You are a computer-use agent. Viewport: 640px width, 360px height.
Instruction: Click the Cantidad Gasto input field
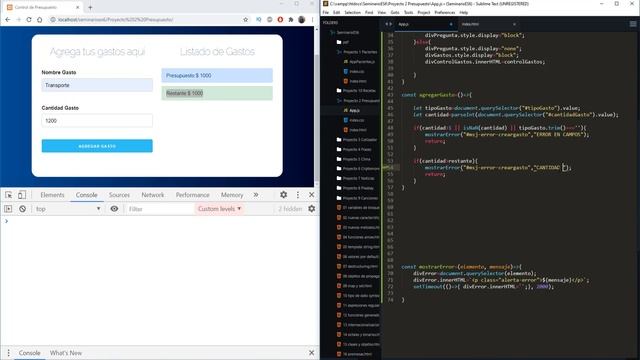tap(97, 121)
